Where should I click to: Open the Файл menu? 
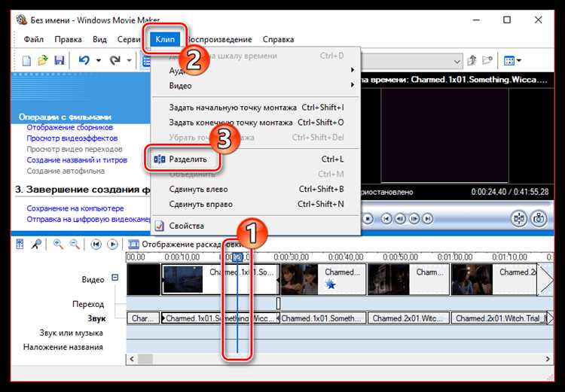tap(33, 39)
